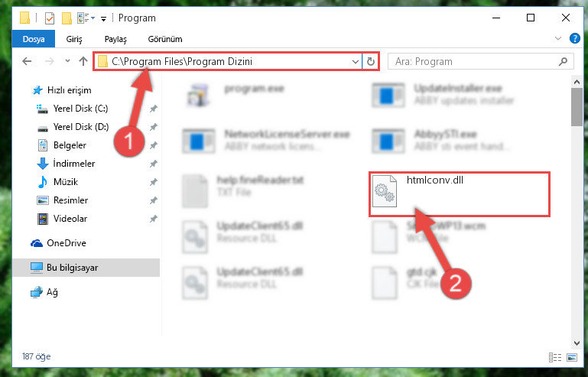
Task: Click the search magnifier icon
Action: 563,61
